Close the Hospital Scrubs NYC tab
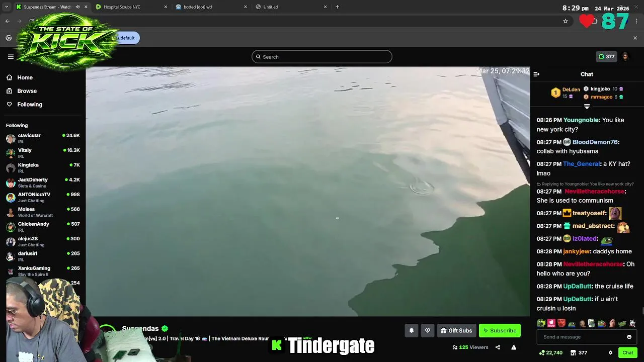 166,7
